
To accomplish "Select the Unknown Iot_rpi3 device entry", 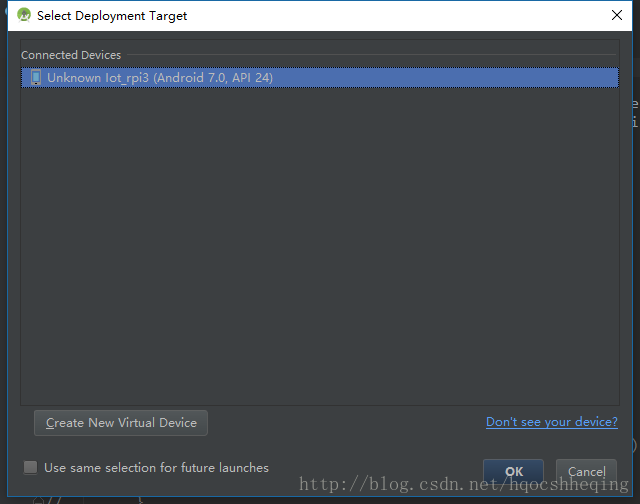I will point(320,78).
